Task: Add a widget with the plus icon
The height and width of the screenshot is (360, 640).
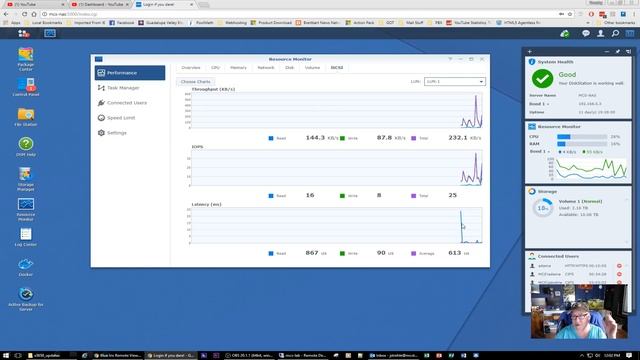Action: click(530, 52)
